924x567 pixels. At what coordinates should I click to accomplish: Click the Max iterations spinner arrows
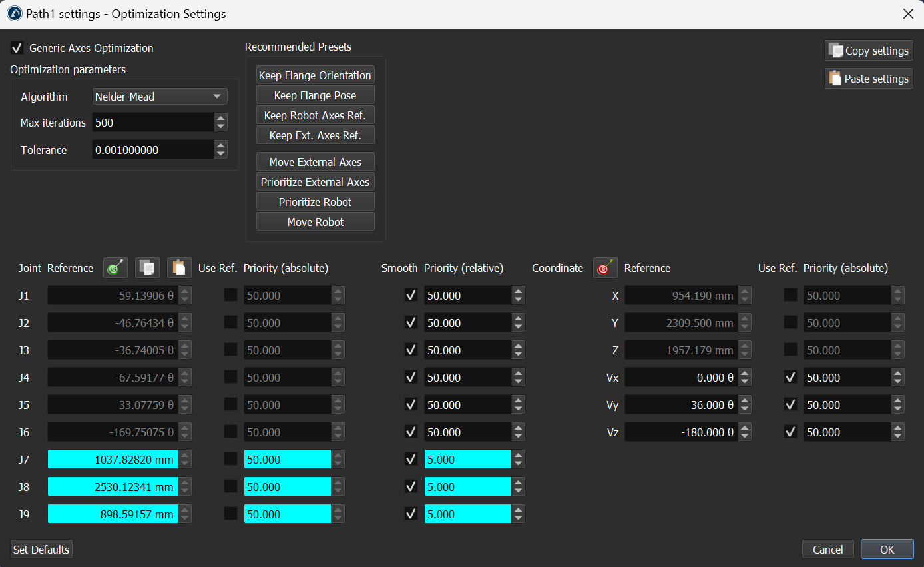[x=221, y=123]
